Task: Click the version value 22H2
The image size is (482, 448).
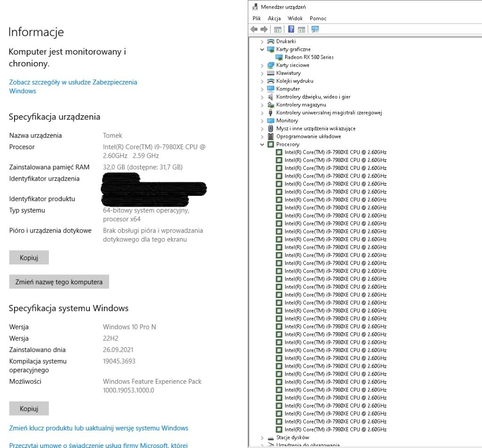Action: 110,338
